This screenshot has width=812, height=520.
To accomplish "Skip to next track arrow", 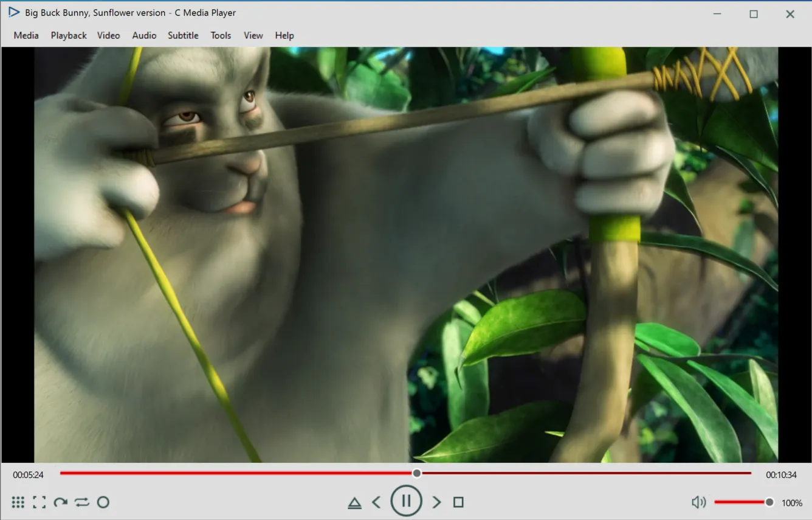I will tap(436, 502).
